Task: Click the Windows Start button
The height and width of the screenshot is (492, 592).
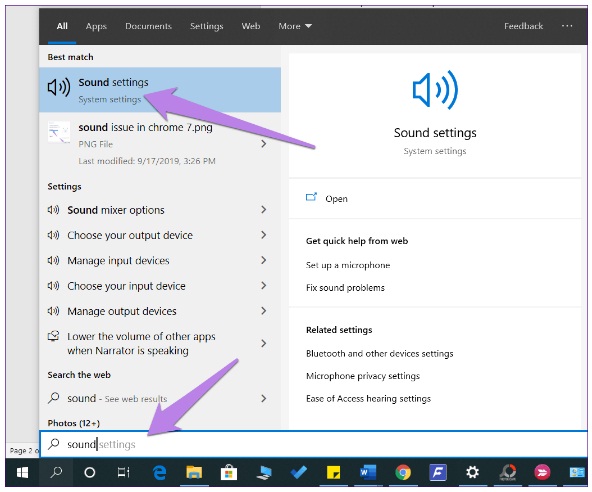Action: 23,472
